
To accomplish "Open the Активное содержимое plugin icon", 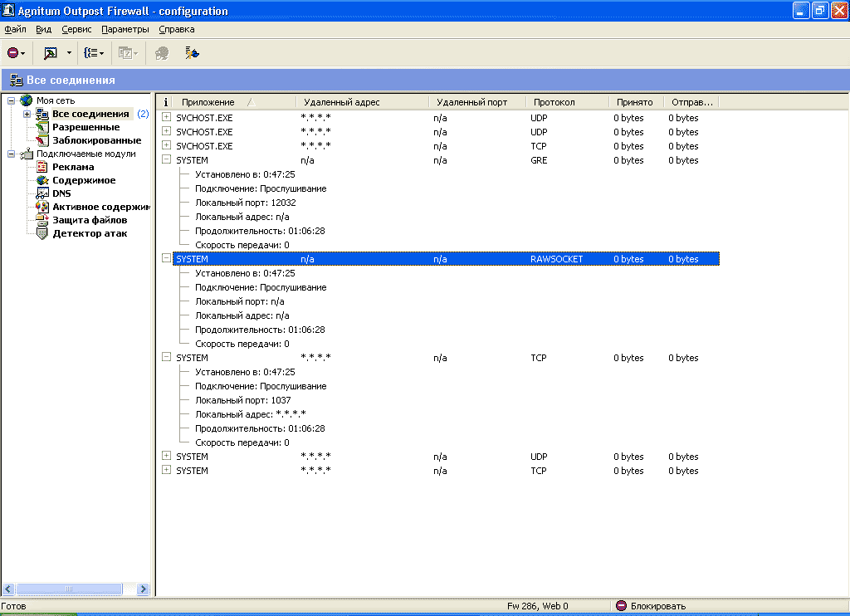I will 42,207.
